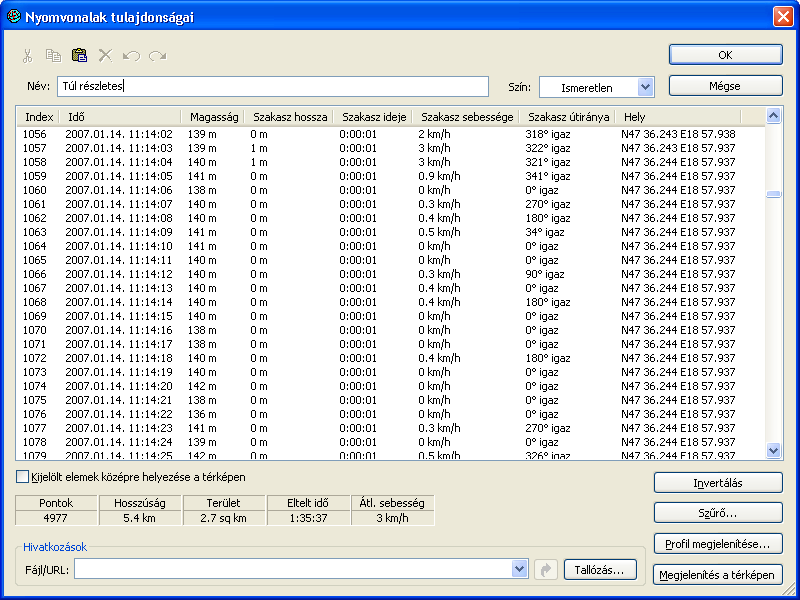Sort by the Index column header
The image size is (800, 600).
(x=38, y=117)
